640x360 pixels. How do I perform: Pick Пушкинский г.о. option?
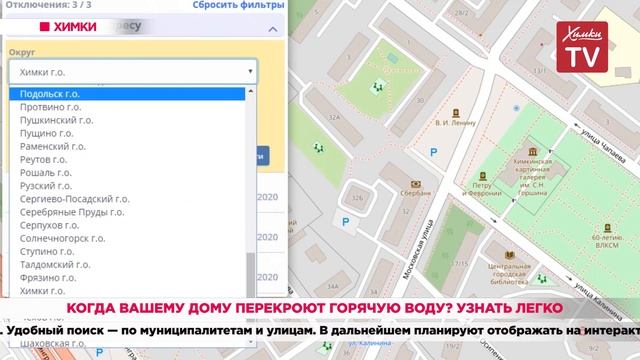127,120
